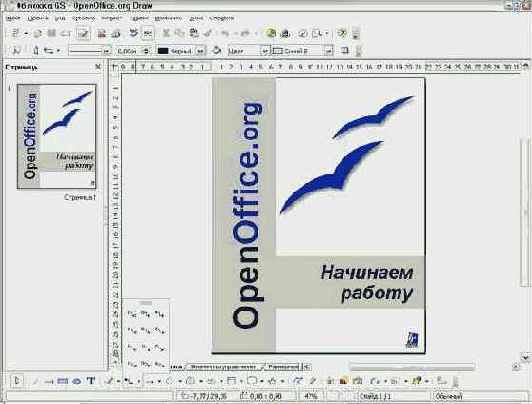Screen dimensions: 532x404
Task: Select the arrow Selection tool
Action: pos(17,381)
